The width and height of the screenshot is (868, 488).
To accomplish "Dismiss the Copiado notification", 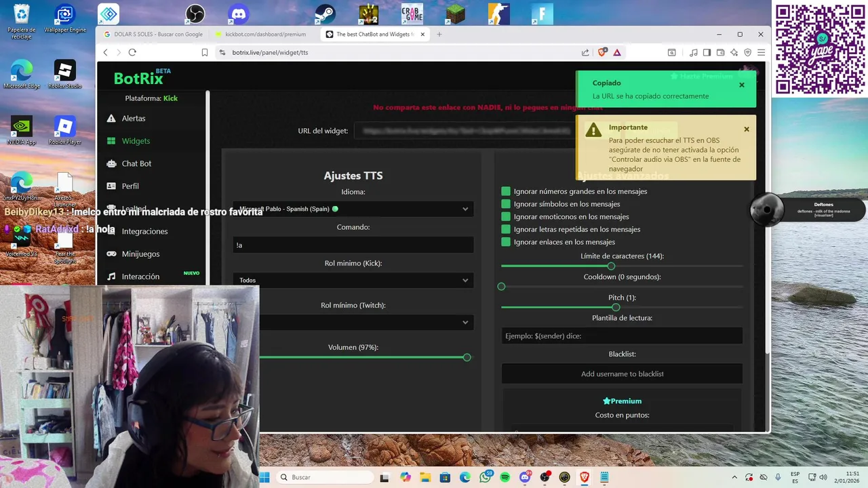I will coord(742,85).
